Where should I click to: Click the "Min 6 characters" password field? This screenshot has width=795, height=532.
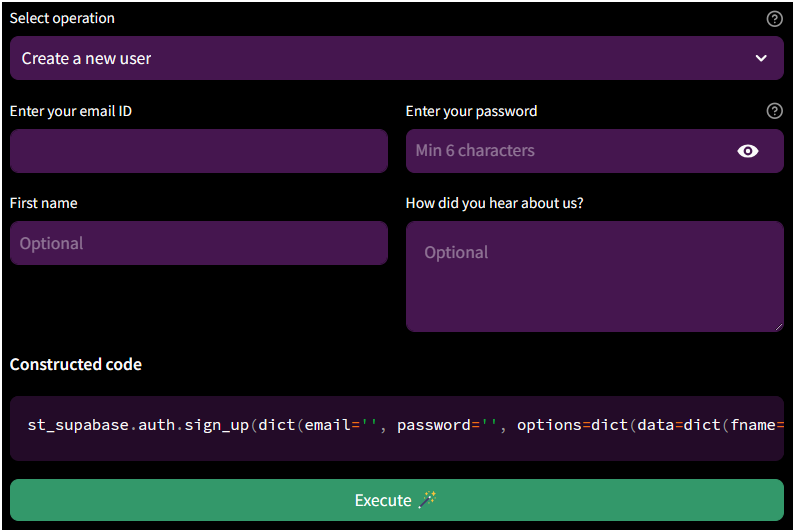(570, 151)
